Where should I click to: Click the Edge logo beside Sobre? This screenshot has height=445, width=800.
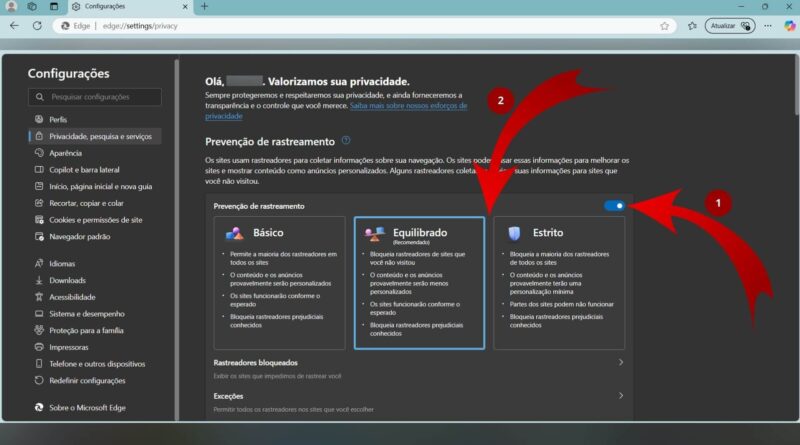(39, 407)
